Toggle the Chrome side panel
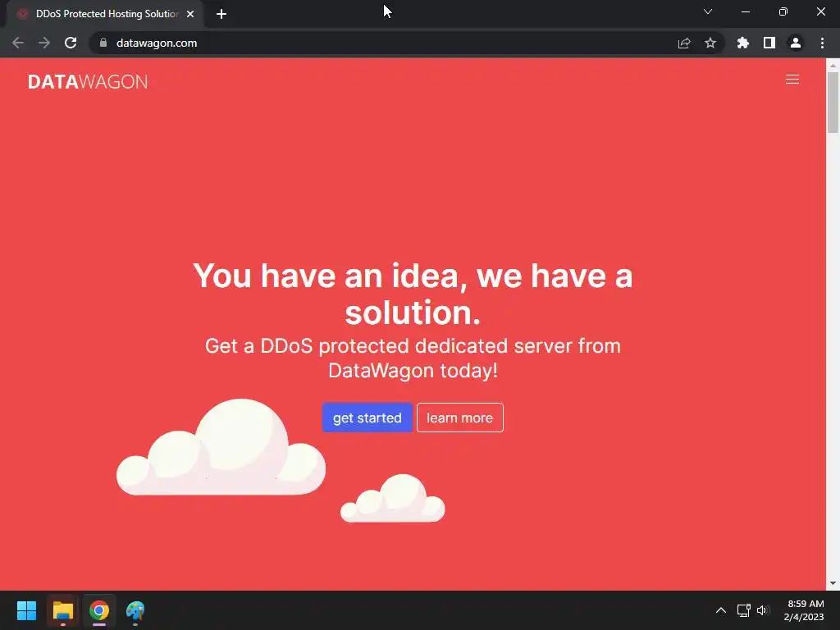 point(769,43)
